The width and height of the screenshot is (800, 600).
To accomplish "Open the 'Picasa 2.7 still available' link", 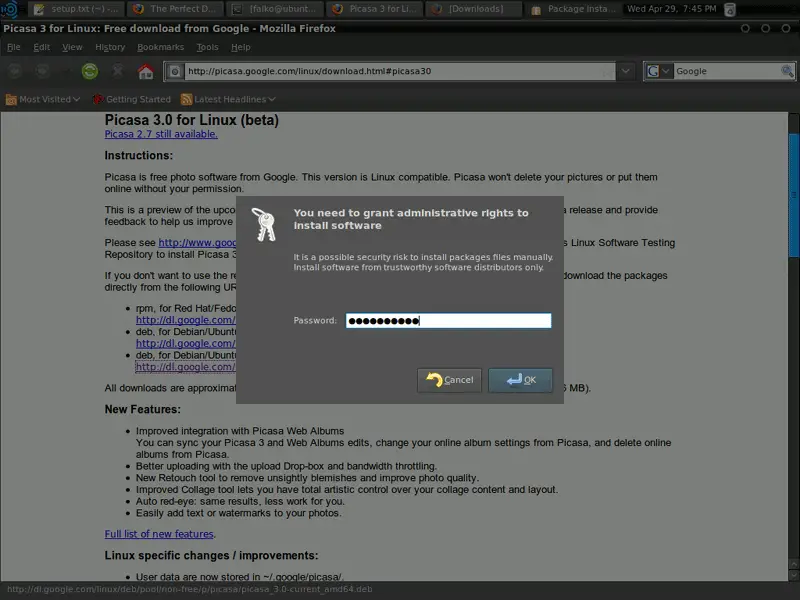I will [x=161, y=134].
